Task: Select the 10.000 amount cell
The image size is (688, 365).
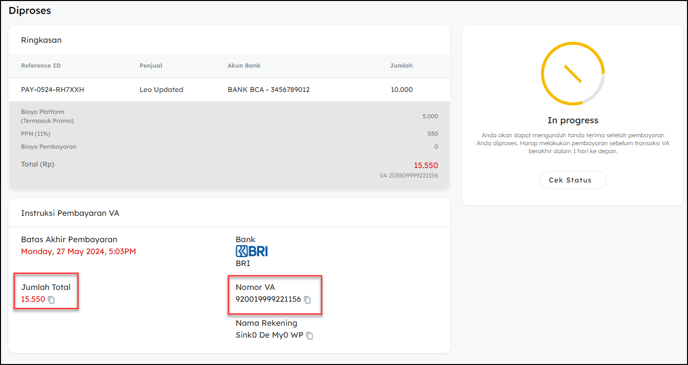Action: pyautogui.click(x=401, y=89)
